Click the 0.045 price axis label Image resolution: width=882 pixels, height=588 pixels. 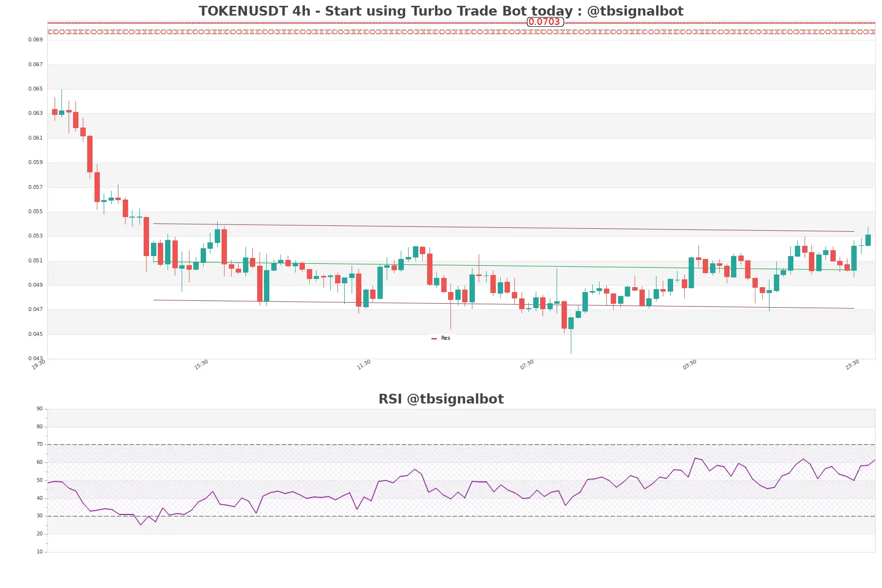[36, 334]
